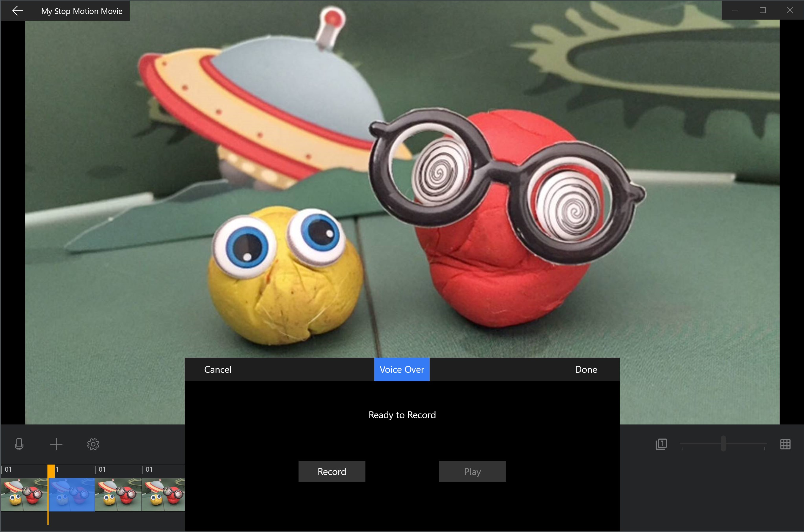Open the settings gear icon
This screenshot has width=804, height=532.
click(x=93, y=444)
